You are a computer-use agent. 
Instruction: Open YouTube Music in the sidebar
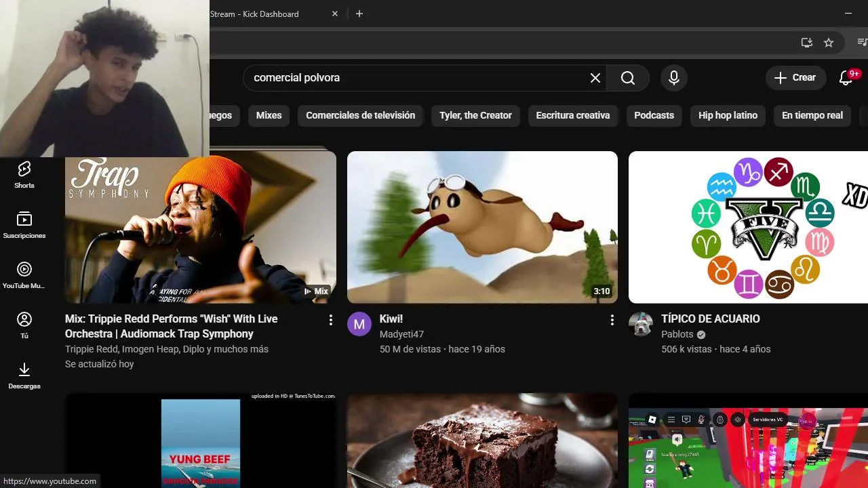(24, 275)
